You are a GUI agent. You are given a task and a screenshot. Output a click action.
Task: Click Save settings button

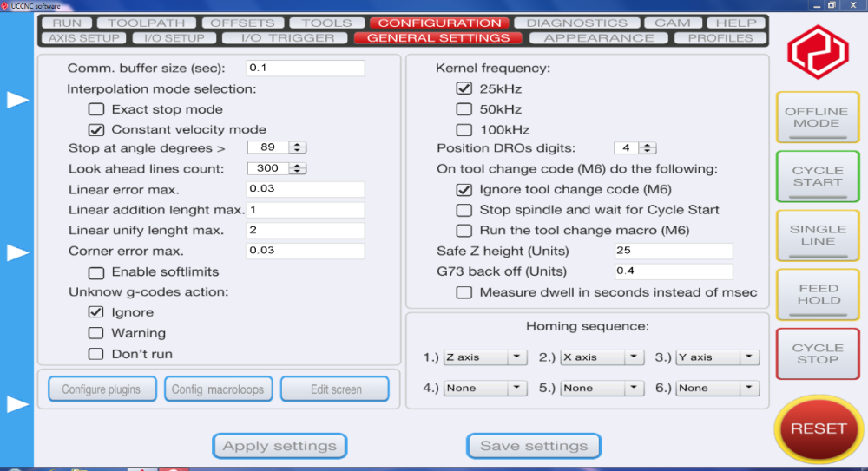[534, 446]
